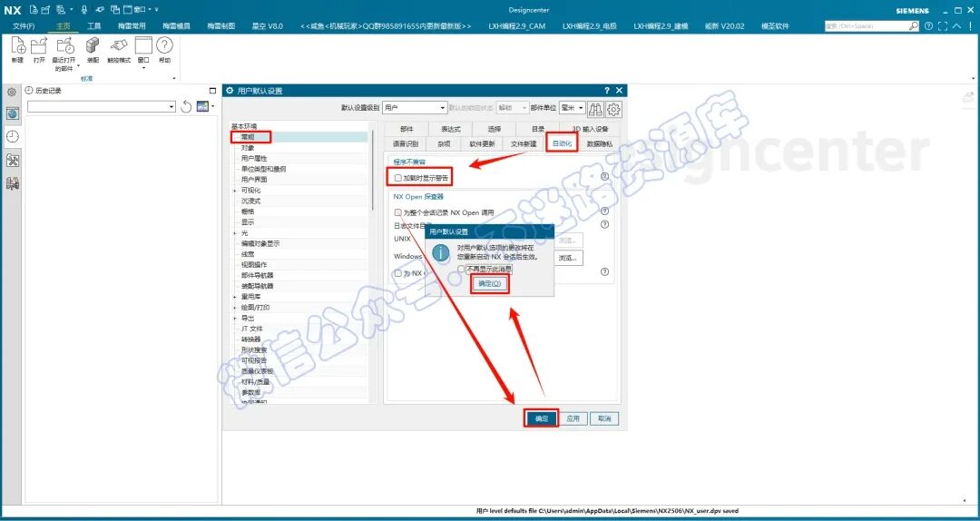Click help icon next to 加载时显示警告

pos(604,176)
